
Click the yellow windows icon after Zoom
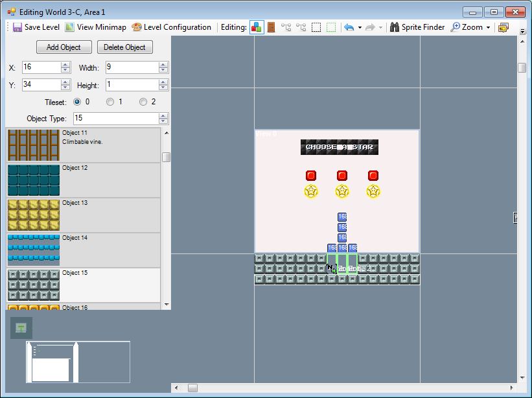(503, 27)
